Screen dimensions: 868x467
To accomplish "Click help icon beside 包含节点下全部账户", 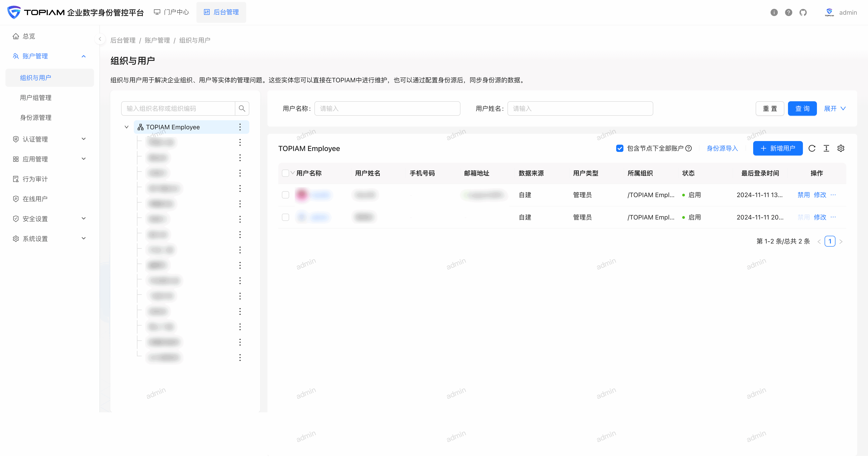I will tap(689, 148).
